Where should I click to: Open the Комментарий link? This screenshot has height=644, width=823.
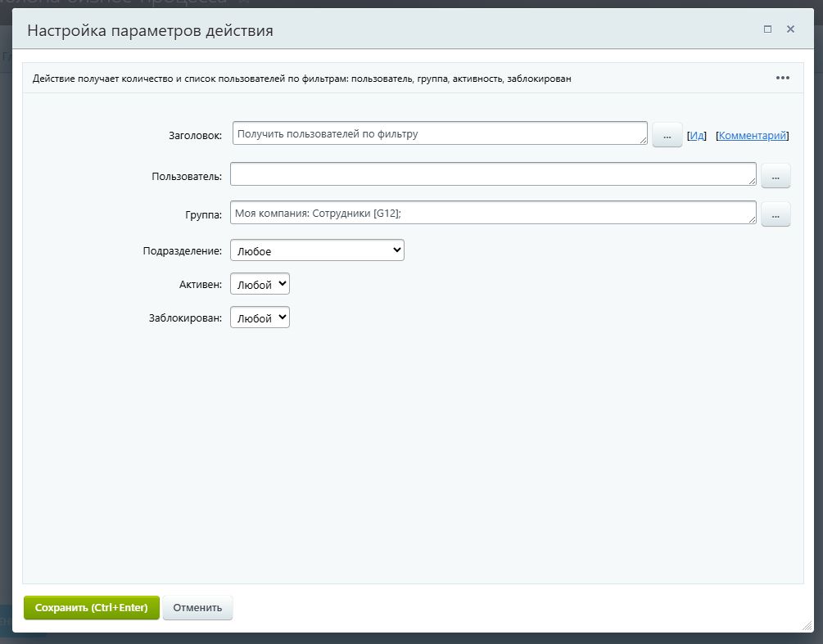[x=753, y=136]
